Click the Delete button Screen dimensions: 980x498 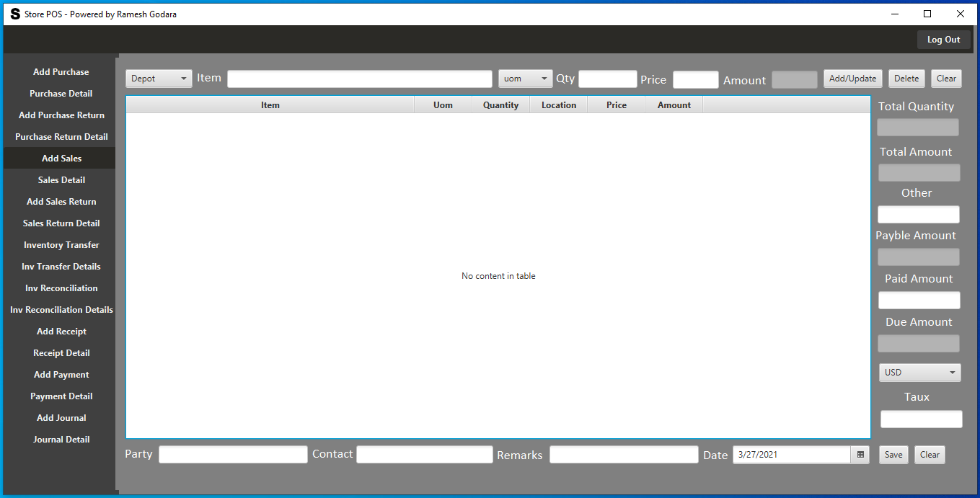tap(906, 79)
